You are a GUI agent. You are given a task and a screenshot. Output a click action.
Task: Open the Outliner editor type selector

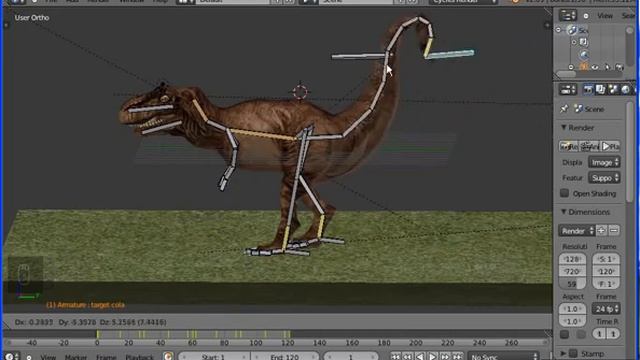tap(567, 16)
